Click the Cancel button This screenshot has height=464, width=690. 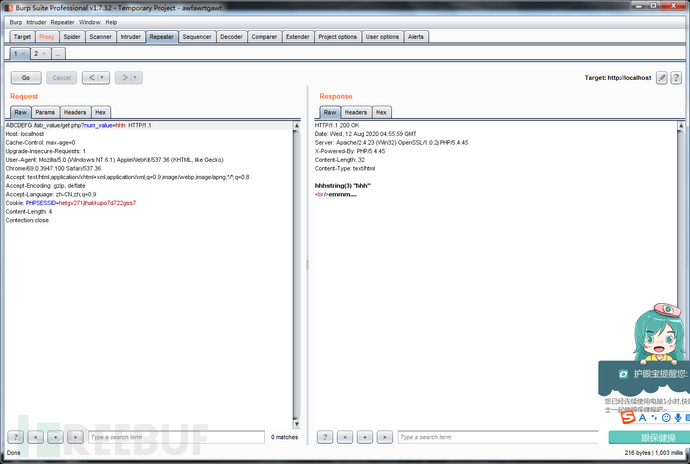tap(62, 78)
